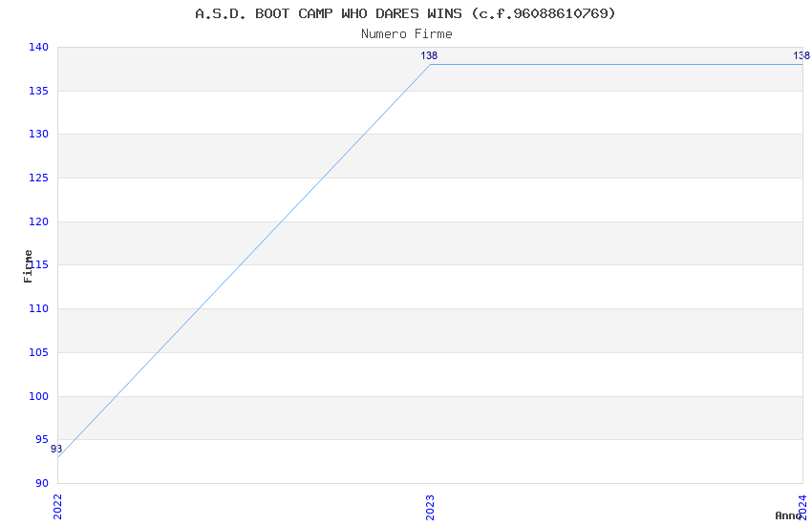
Task: Click y-axis tick value 95
Action: [x=41, y=440]
